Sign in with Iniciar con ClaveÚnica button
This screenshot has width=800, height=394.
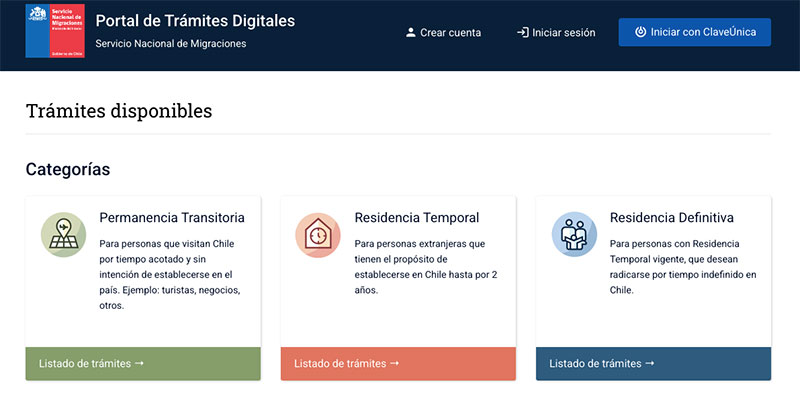[x=694, y=32]
